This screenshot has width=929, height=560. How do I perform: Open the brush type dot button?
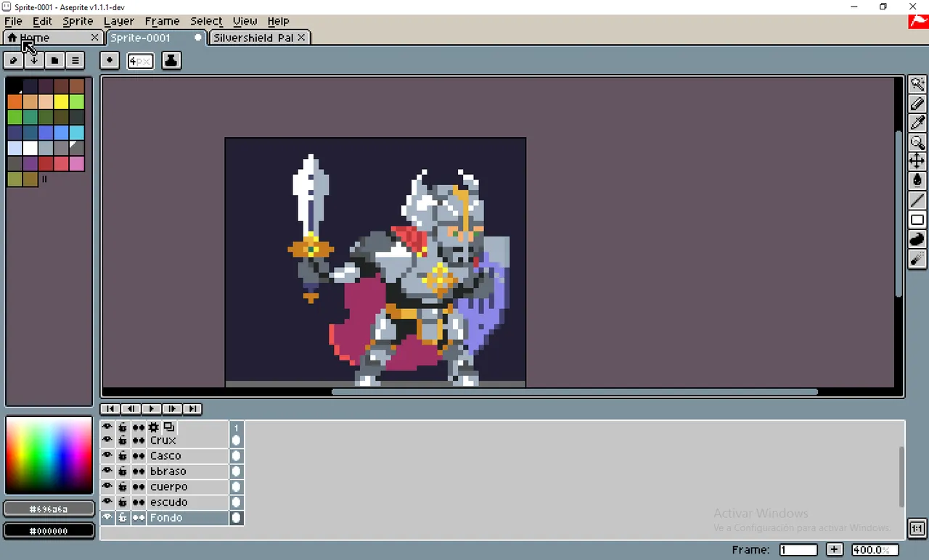pos(110,60)
